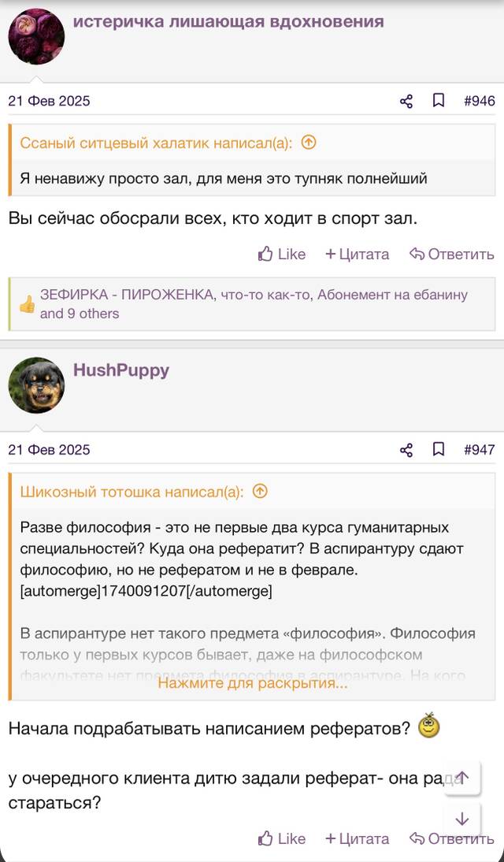Open the rottweiler avatar of HushPuppy

[x=36, y=385]
